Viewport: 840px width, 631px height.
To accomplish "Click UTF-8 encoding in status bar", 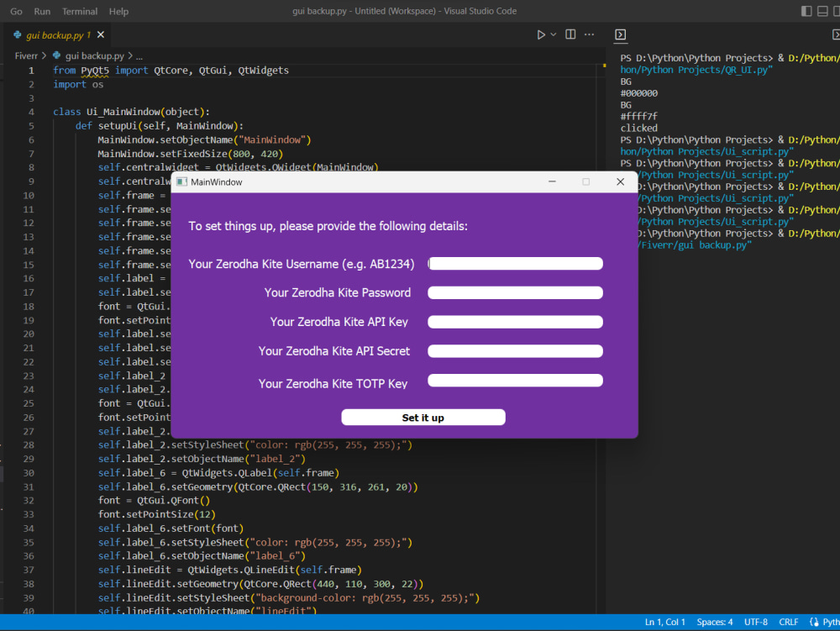I will [756, 622].
